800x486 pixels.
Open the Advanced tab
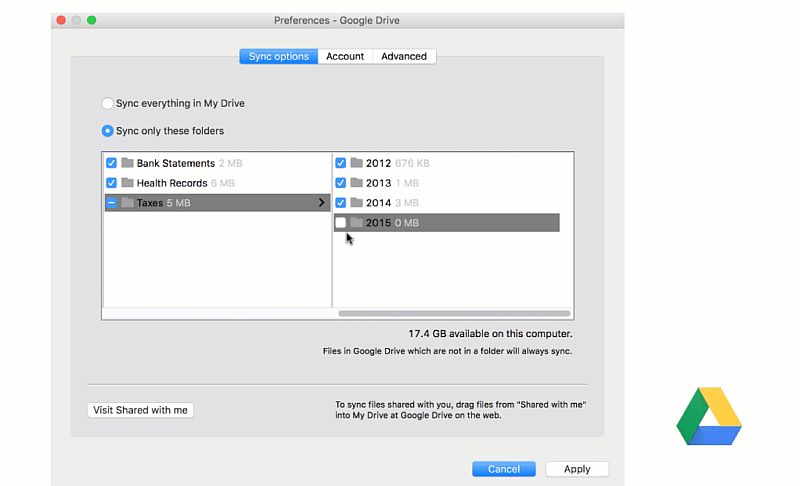point(404,56)
